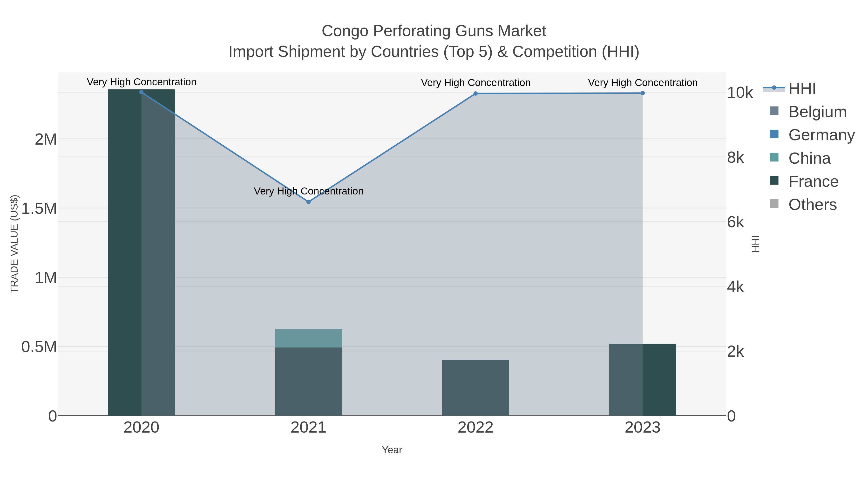Click the rotated 'HHI' right axis title
Image resolution: width=868 pixels, height=488 pixels.
pos(755,244)
